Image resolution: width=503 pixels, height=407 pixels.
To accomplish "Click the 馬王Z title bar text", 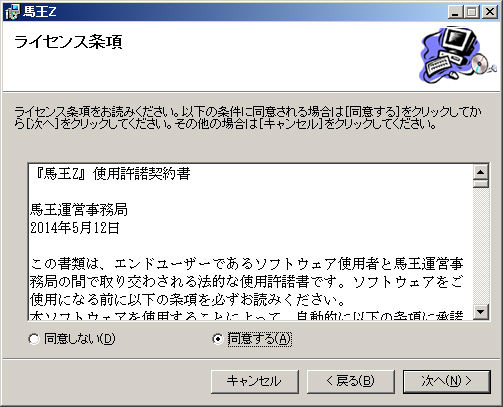I will click(x=39, y=12).
